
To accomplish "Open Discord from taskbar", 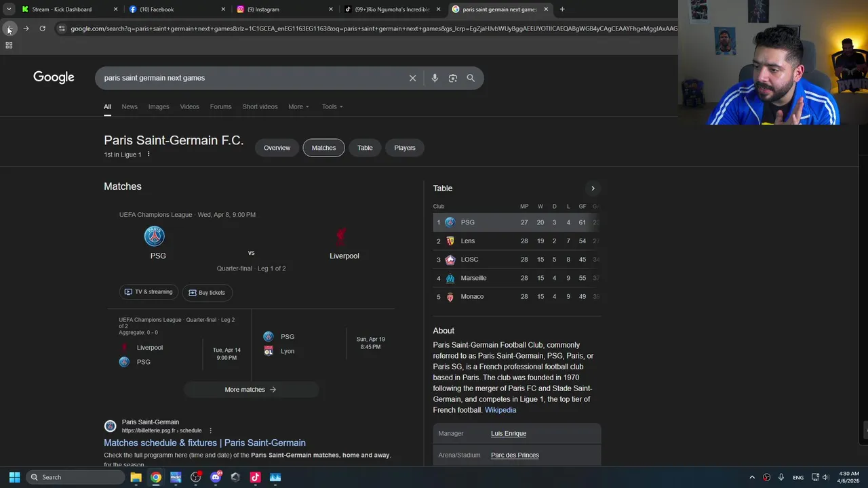I will (x=216, y=477).
